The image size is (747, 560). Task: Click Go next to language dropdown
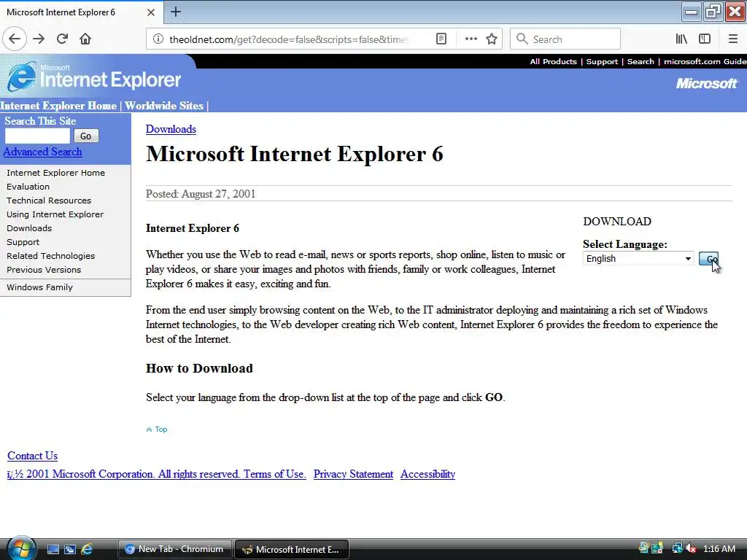coord(708,259)
